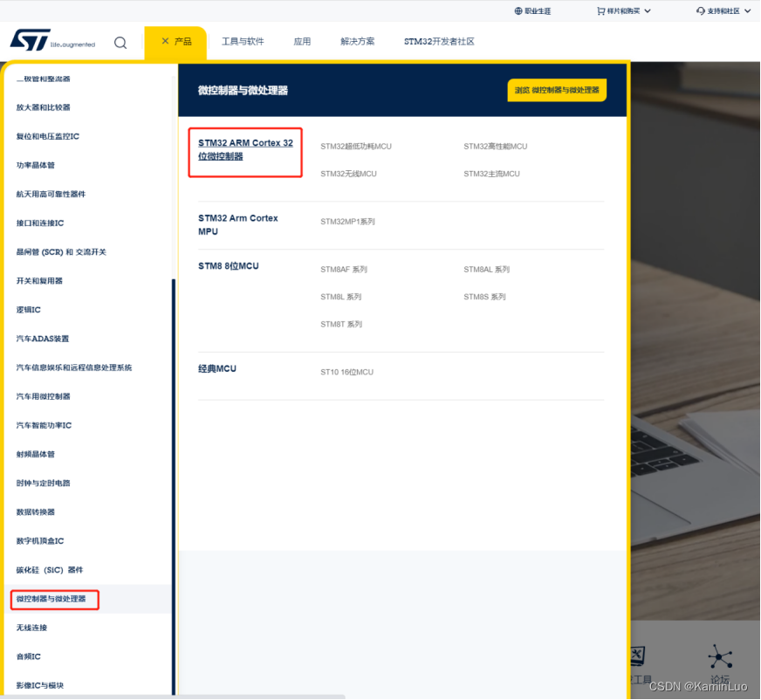Open STM32MP1系列 link
761x700 pixels.
click(x=347, y=222)
